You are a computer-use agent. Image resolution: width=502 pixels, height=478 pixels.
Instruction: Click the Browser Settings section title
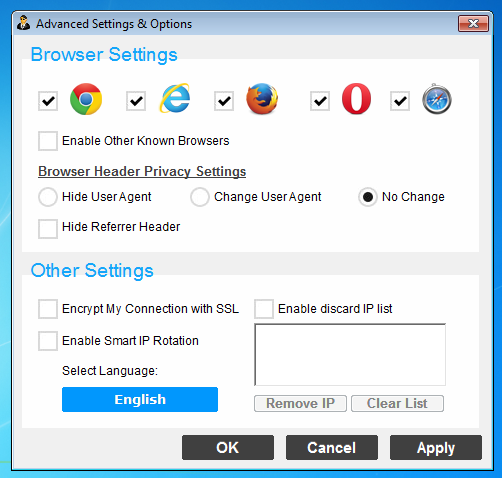(104, 54)
